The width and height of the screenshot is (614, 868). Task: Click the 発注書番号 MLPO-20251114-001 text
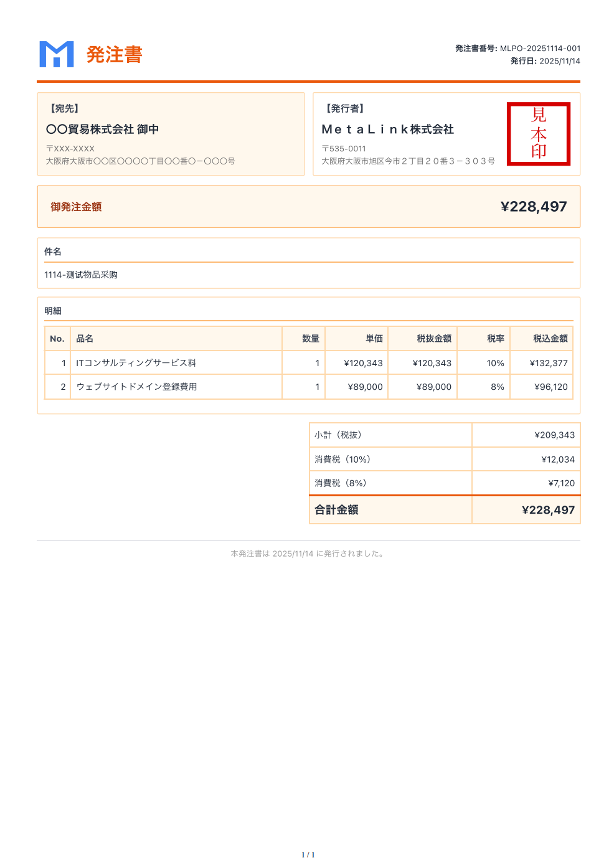[x=517, y=48]
